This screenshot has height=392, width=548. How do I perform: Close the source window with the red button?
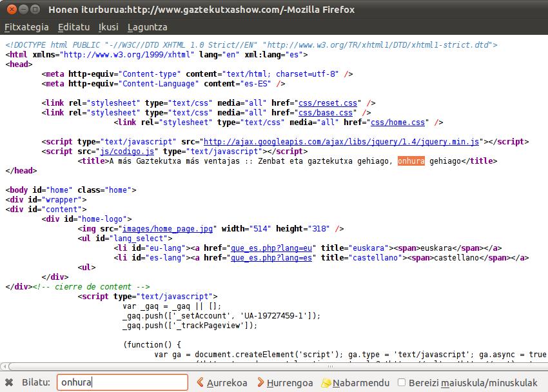[x=10, y=10]
